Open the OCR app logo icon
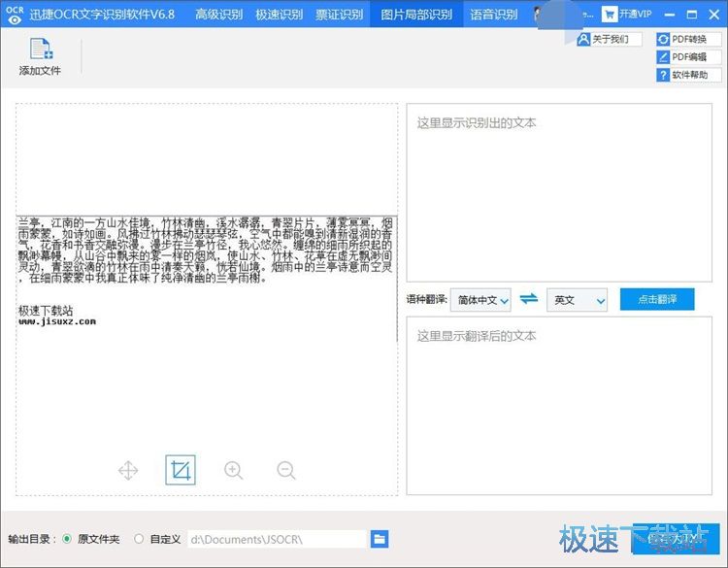The width and height of the screenshot is (728, 568). coord(15,15)
